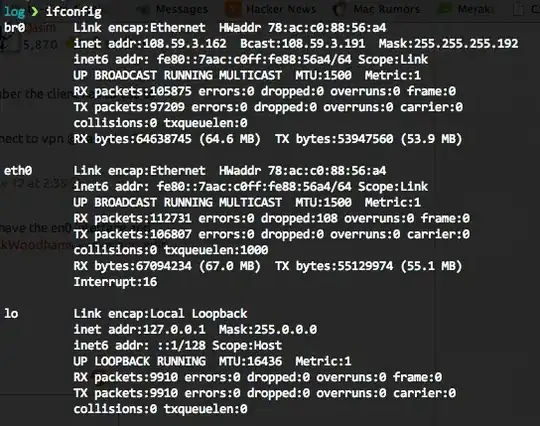Screen dimensions: 540x426
Task: Click the green prompt arrow symbol
Action: 35,12
